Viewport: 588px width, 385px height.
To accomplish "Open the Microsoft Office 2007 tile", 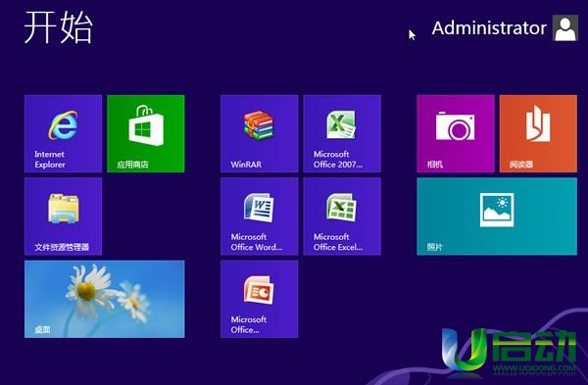I will [x=342, y=133].
